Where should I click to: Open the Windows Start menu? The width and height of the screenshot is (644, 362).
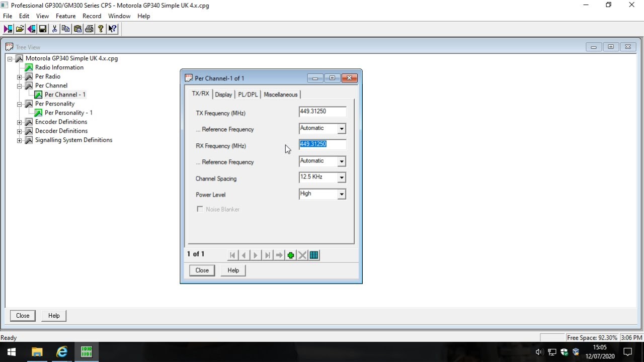[12, 351]
